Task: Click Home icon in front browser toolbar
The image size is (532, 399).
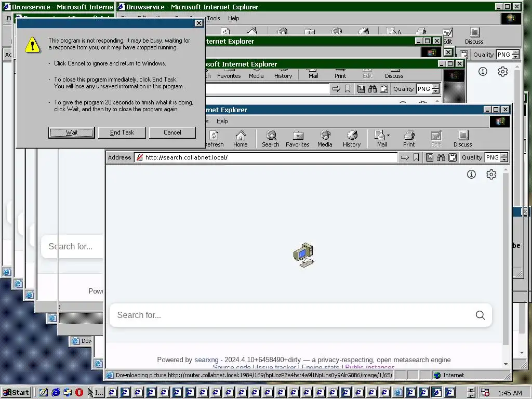Action: [x=240, y=139]
